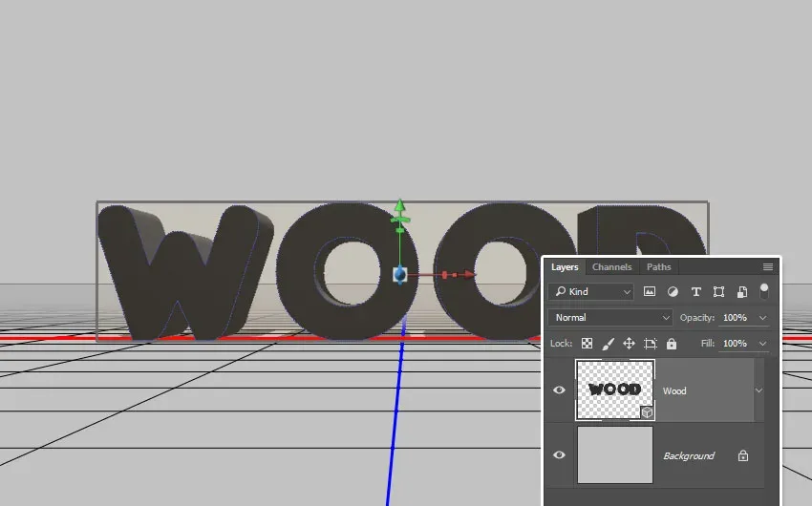The width and height of the screenshot is (812, 506).
Task: Hide the Background layer
Action: [x=559, y=454]
